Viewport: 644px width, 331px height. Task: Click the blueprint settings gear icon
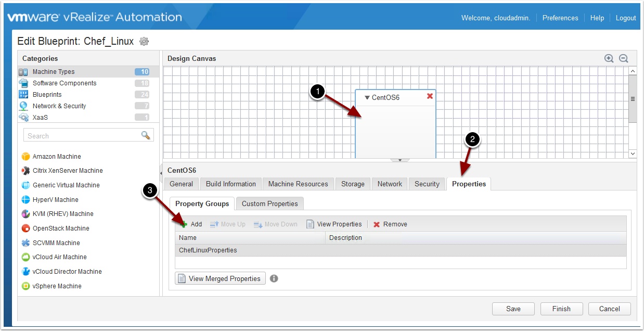[x=144, y=41]
